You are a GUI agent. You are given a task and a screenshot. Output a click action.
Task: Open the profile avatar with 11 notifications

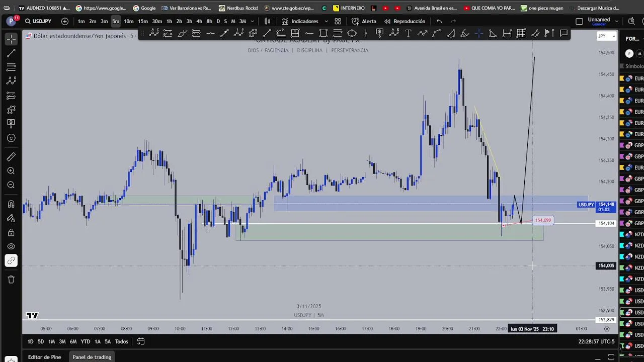click(x=12, y=21)
